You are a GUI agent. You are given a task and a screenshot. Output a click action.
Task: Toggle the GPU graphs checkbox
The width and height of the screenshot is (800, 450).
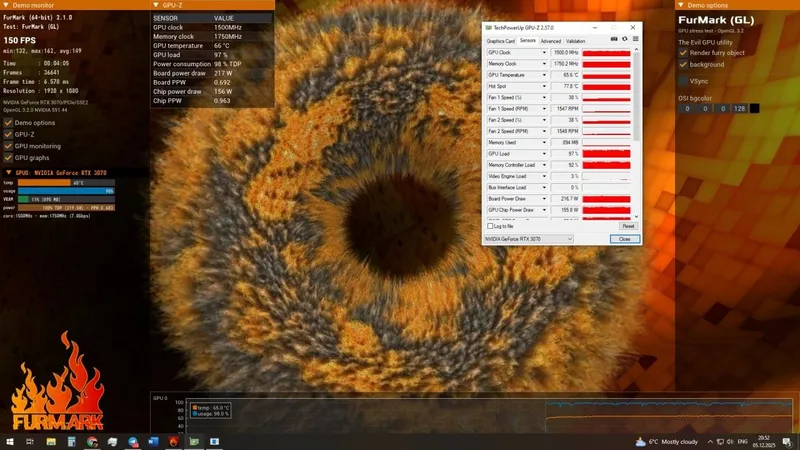[8, 158]
